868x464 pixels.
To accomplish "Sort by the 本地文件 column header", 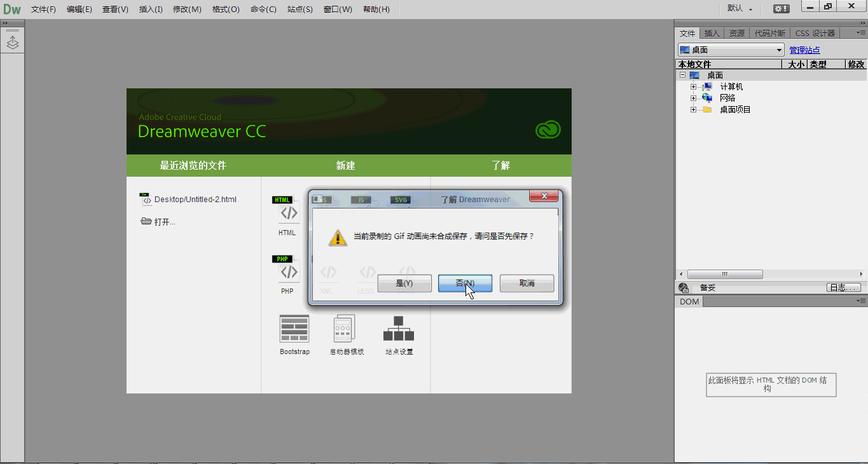I will point(729,64).
